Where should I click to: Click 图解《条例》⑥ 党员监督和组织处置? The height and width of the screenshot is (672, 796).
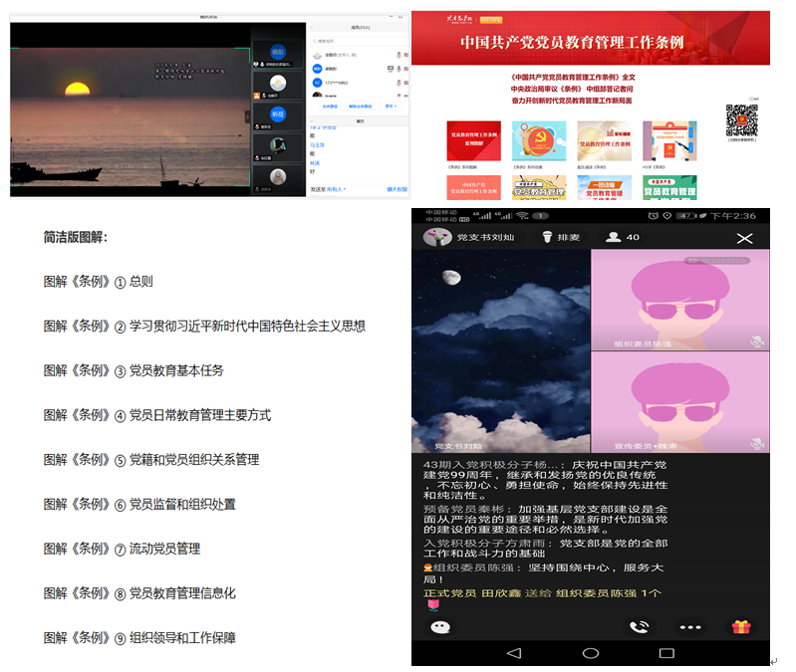139,505
